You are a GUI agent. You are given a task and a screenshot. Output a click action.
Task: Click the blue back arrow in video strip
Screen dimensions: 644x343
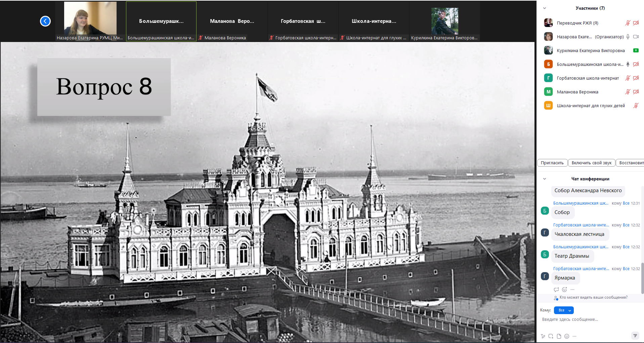[x=45, y=21]
